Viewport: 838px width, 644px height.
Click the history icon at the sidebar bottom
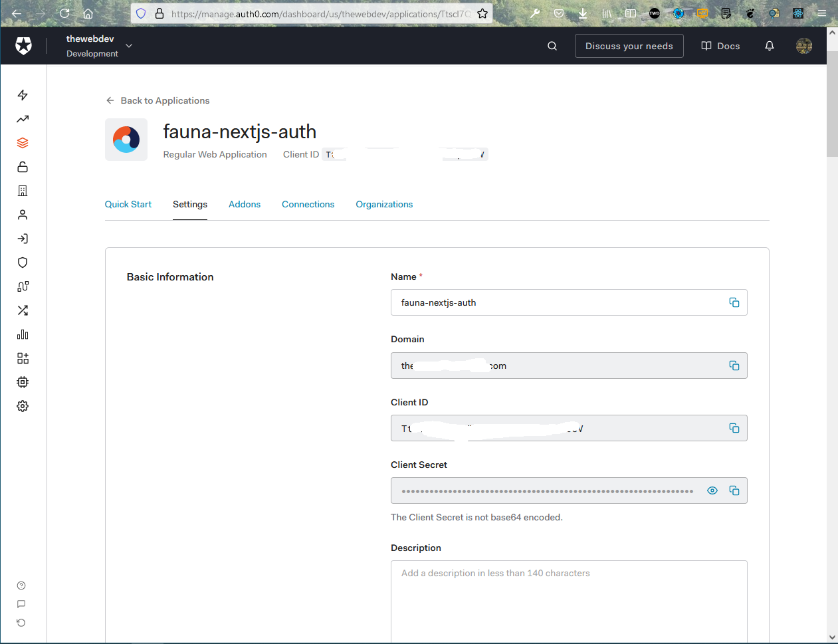[21, 623]
